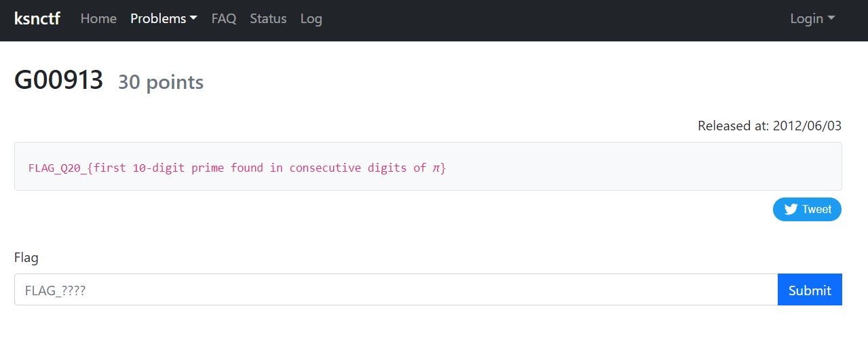Click the caret arrow beside Login

(x=831, y=19)
